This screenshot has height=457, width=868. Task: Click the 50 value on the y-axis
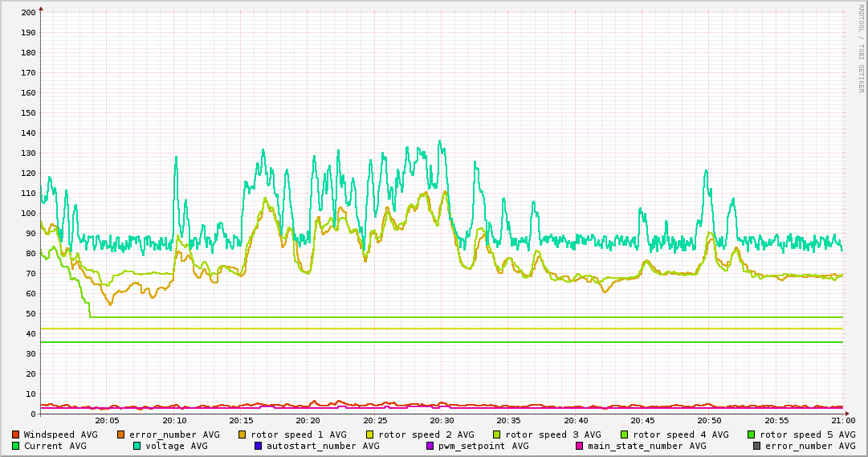tap(31, 313)
